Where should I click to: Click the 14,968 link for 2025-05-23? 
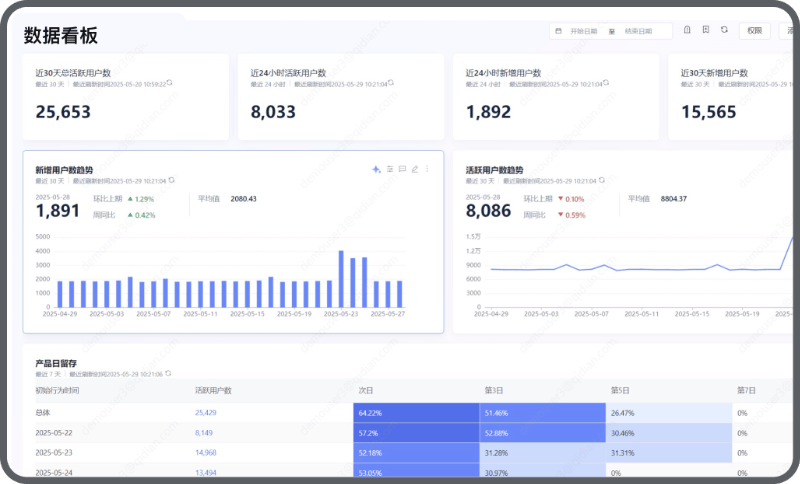click(x=206, y=452)
